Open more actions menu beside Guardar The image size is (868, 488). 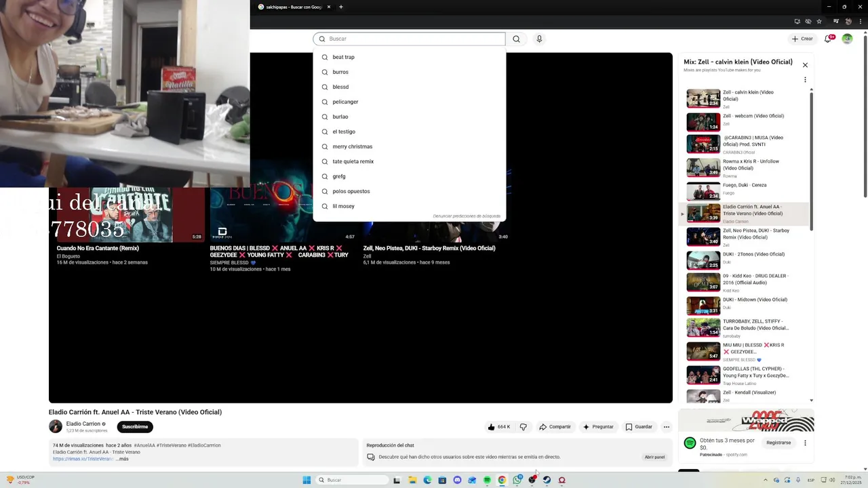667,427
